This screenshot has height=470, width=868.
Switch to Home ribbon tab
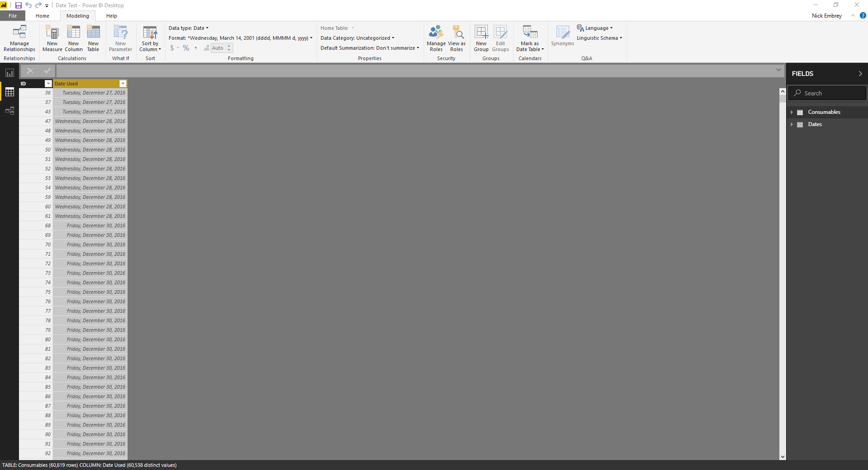coord(42,16)
